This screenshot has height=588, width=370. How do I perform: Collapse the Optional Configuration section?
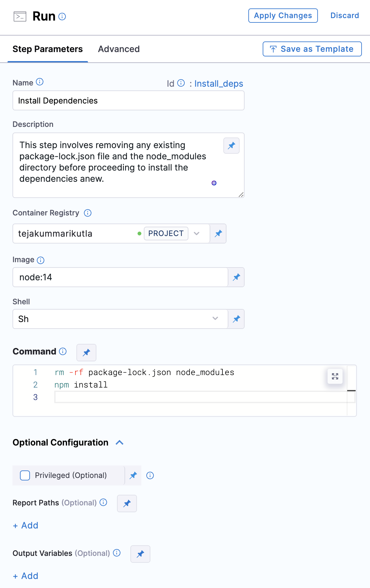(119, 443)
